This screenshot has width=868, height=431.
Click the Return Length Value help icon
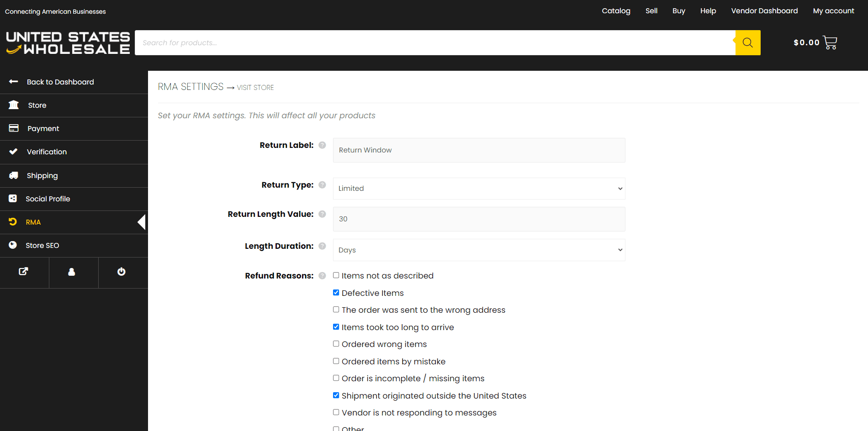pyautogui.click(x=322, y=214)
